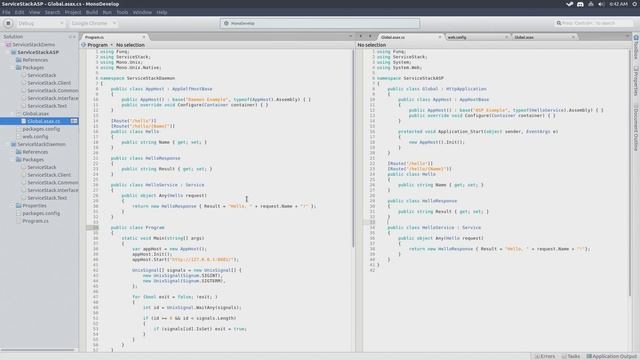Viewport: 640px width, 360px height.
Task: Close the Global.asax tab
Action: [573, 37]
